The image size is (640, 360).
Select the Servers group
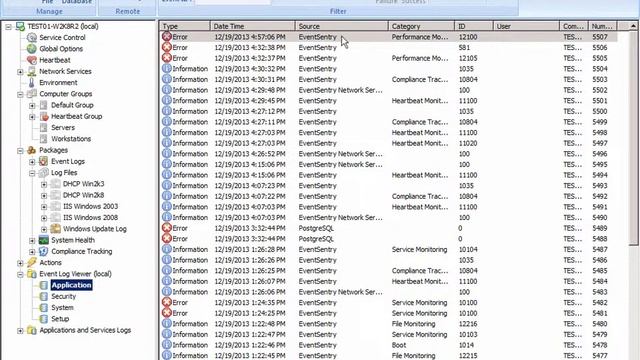coord(63,128)
